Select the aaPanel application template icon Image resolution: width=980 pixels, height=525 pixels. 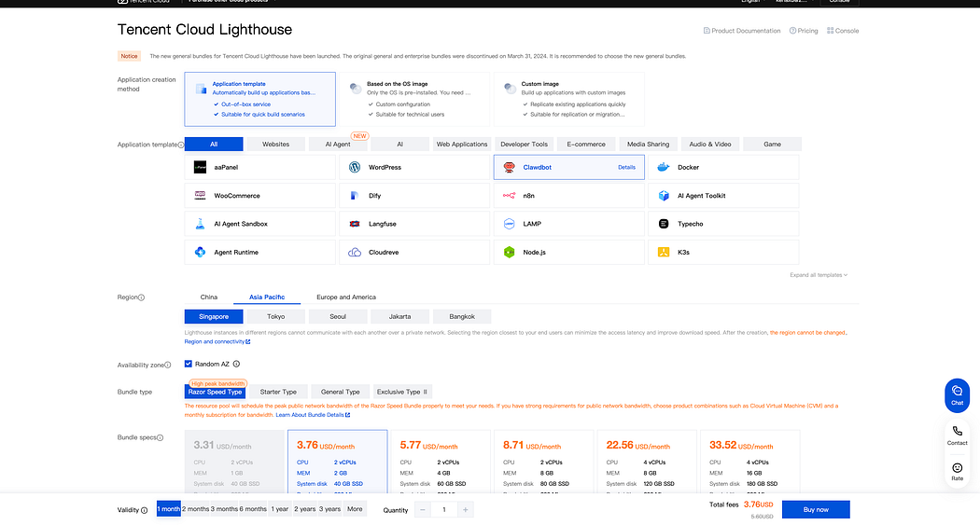pos(200,167)
